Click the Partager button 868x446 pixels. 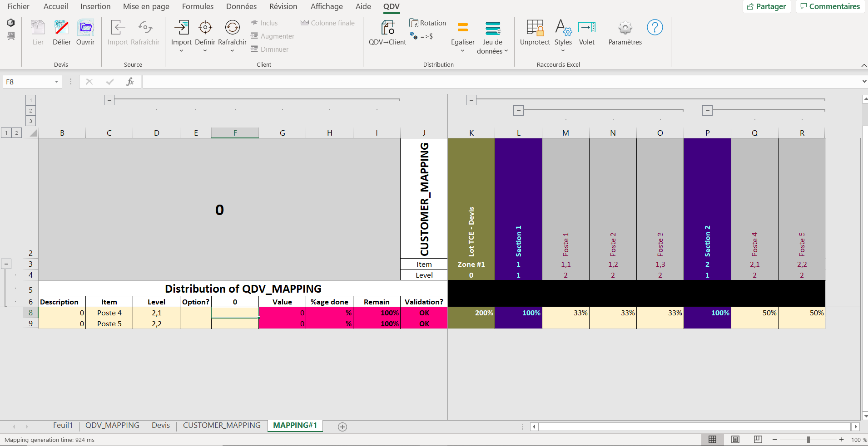(767, 6)
